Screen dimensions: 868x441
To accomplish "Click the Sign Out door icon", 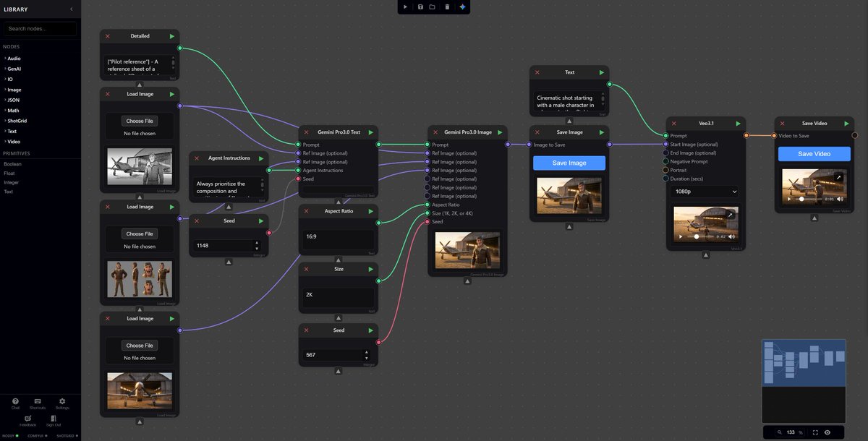I will (x=53, y=419).
